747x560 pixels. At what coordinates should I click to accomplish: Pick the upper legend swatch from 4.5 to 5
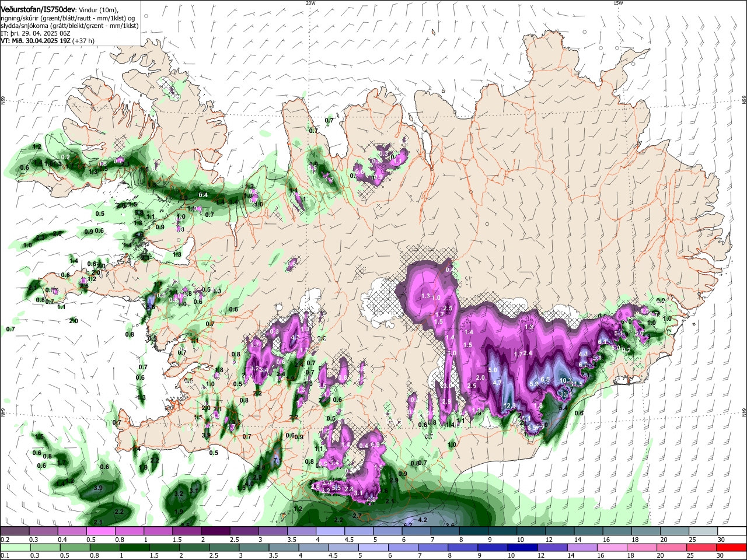[x=359, y=531]
